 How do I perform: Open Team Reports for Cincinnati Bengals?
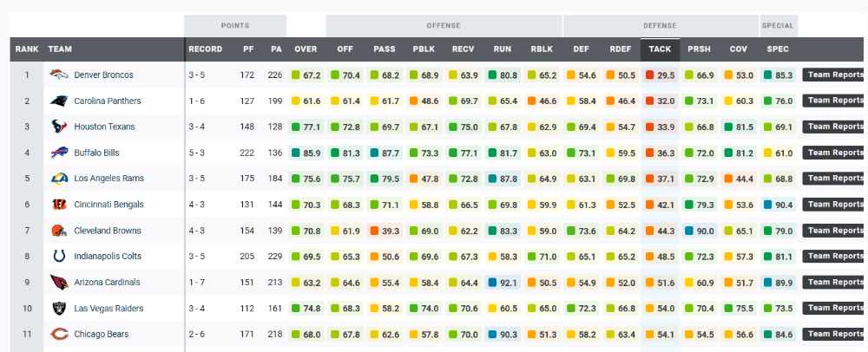click(835, 205)
